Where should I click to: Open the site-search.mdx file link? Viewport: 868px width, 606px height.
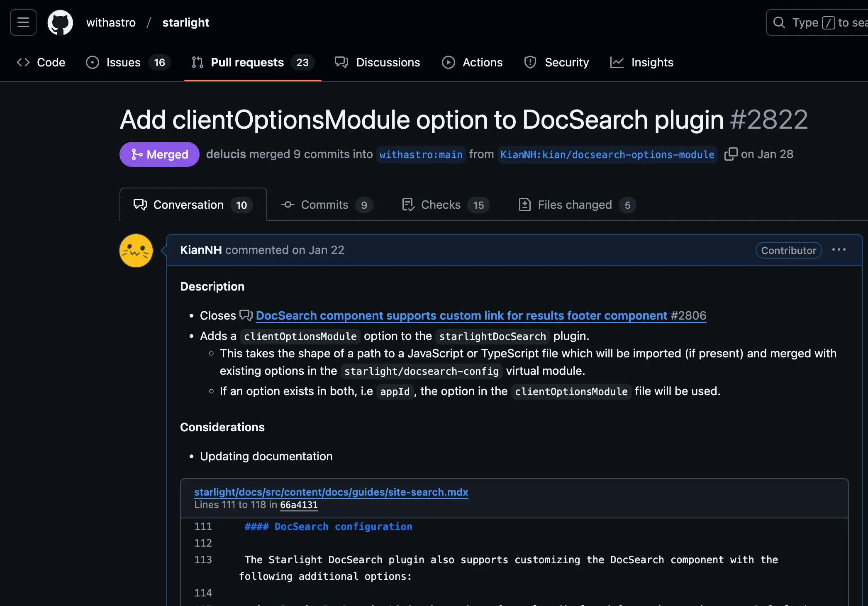pos(331,492)
